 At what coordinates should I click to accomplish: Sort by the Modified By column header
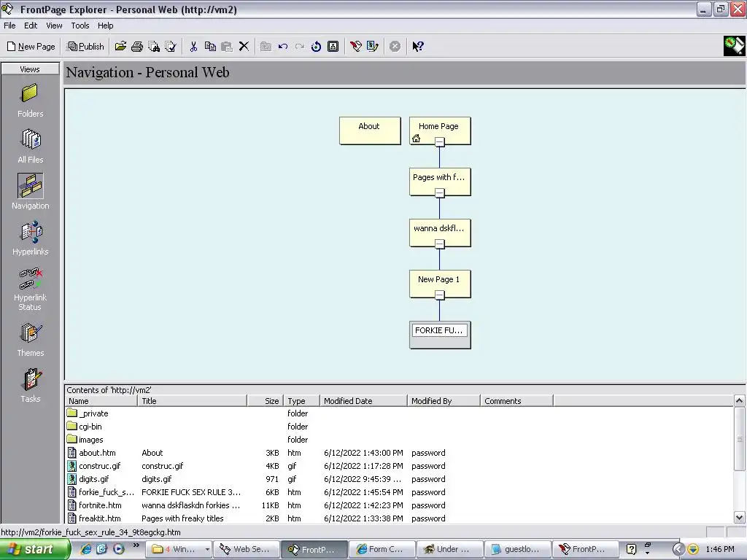(444, 401)
